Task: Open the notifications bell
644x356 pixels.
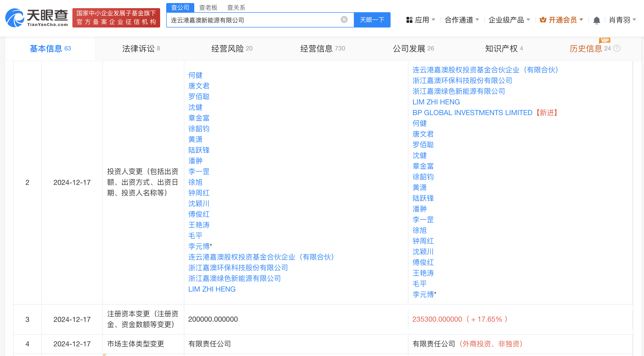Action: 597,20
